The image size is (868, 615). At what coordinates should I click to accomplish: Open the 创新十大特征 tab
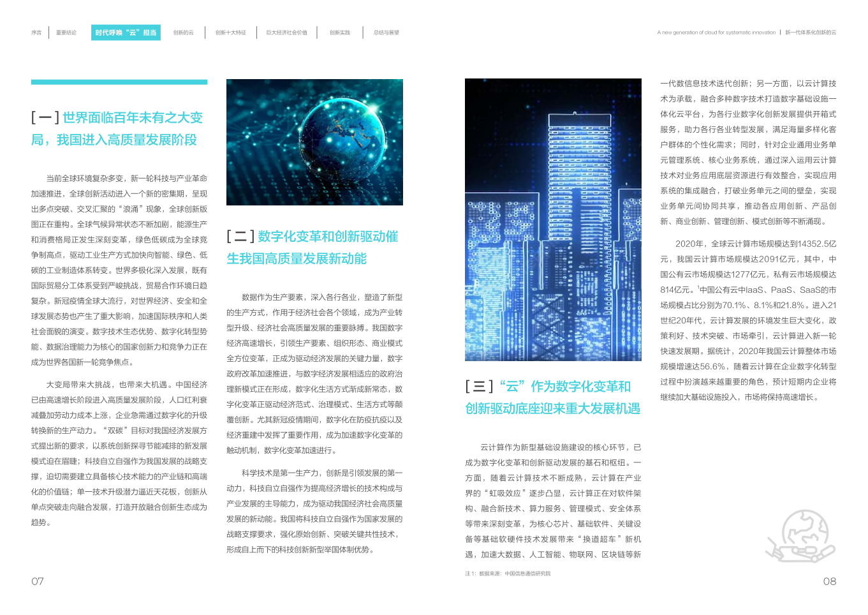tap(230, 33)
